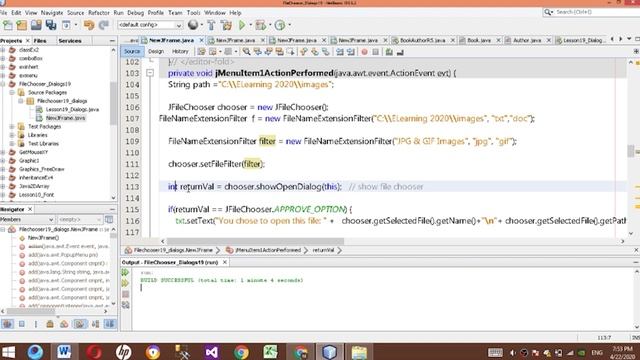Screen dimensions: 640x360
Task: Click the Build Project hammer icon
Action: 211,25
